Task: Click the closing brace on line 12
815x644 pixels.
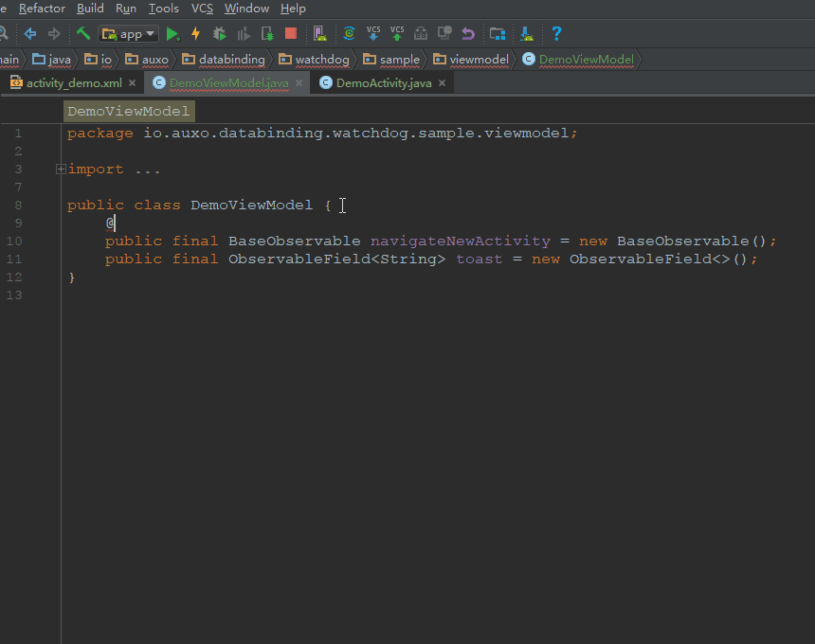Action: pos(72,277)
